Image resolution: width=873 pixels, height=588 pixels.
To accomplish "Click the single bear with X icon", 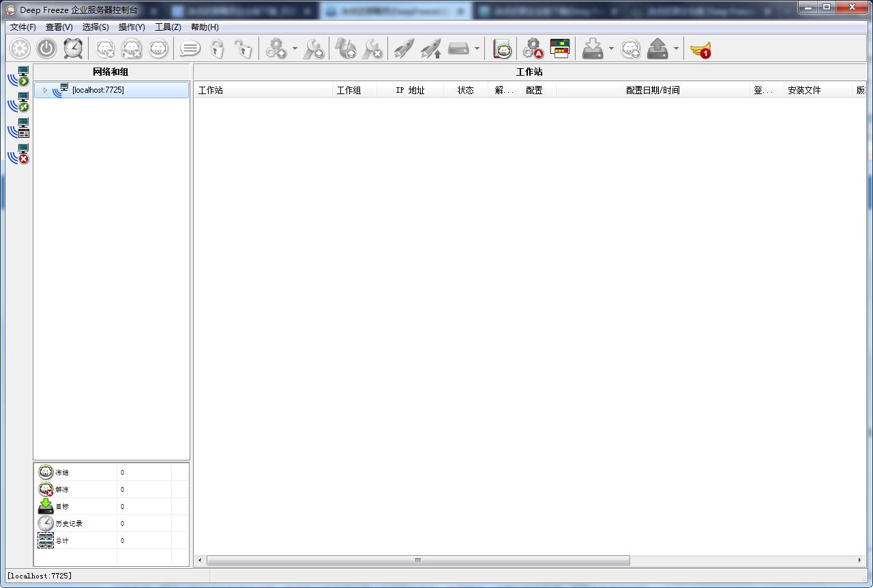I will click(x=105, y=48).
